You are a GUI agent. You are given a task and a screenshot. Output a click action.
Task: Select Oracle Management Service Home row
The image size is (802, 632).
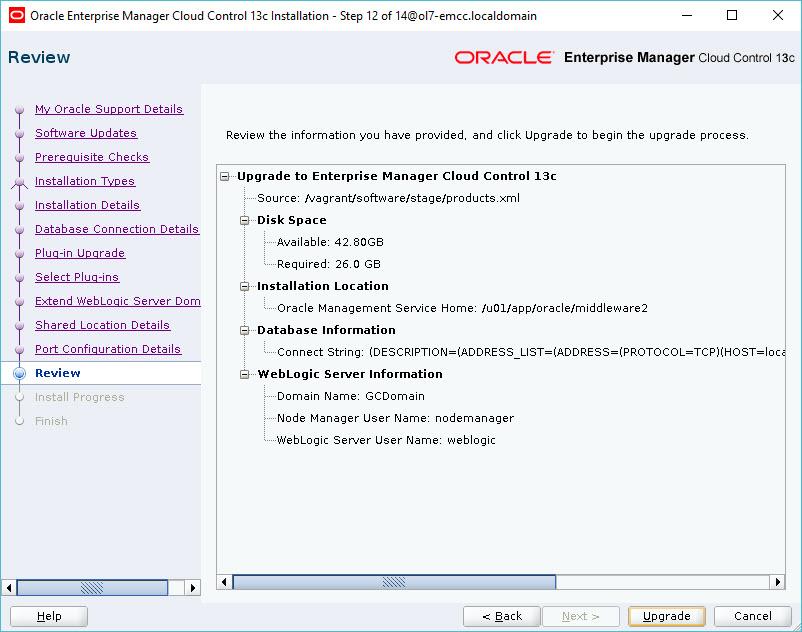coord(462,308)
